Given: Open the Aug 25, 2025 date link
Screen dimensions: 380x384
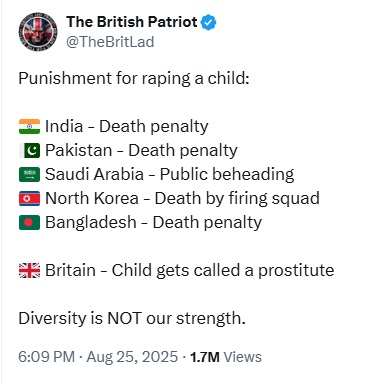Looking at the screenshot, I should (132, 357).
